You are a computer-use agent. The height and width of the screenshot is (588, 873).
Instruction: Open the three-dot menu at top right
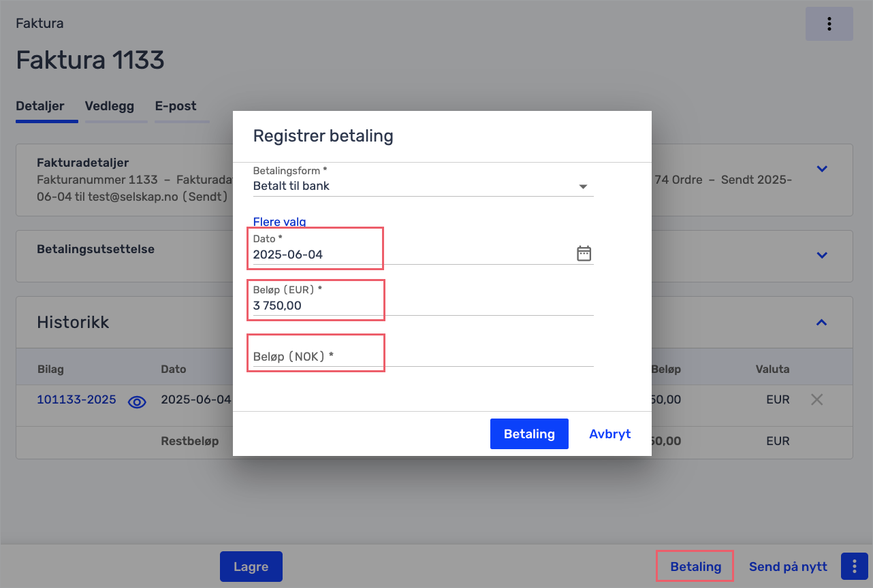(829, 24)
